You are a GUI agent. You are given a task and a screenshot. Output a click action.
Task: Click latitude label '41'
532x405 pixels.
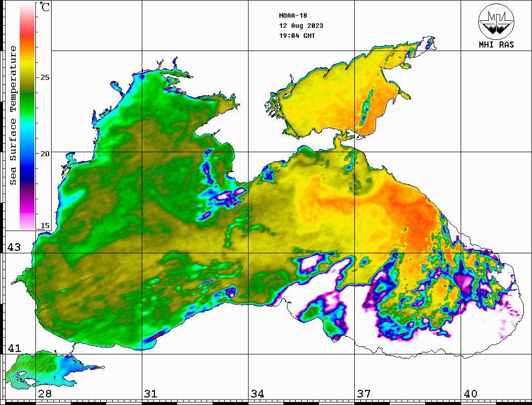coord(14,348)
